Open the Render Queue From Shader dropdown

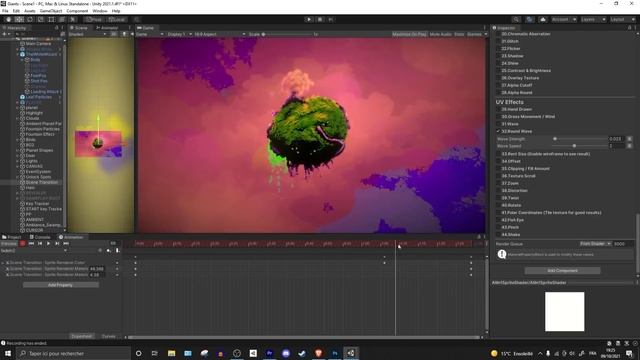[595, 244]
